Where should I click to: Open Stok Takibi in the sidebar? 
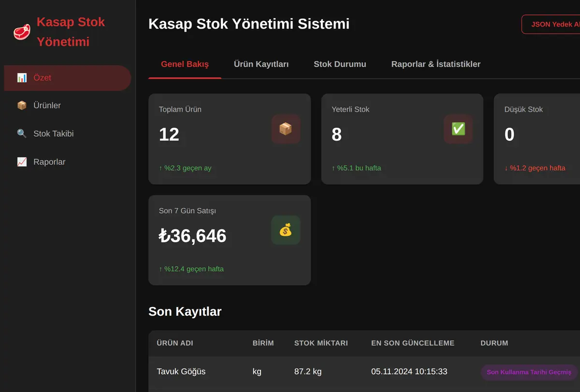(68, 133)
